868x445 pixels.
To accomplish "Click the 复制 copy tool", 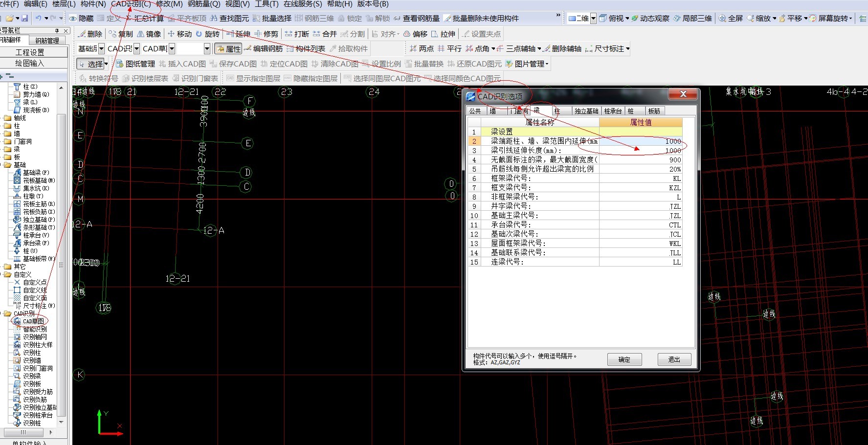I will pyautogui.click(x=121, y=34).
